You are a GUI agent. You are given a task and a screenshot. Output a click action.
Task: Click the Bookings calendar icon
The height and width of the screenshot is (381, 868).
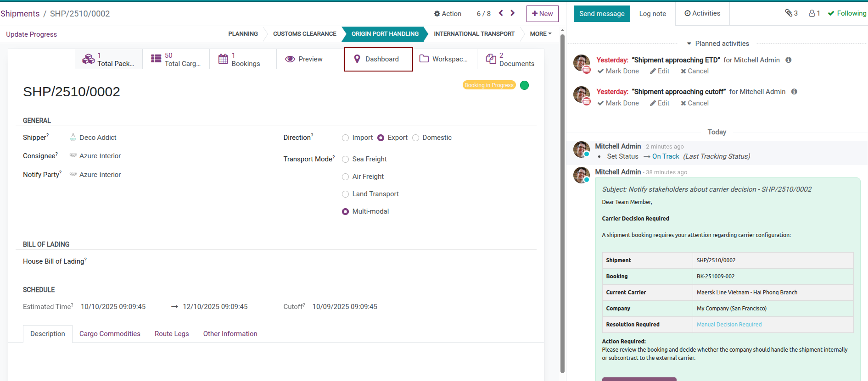click(x=223, y=59)
